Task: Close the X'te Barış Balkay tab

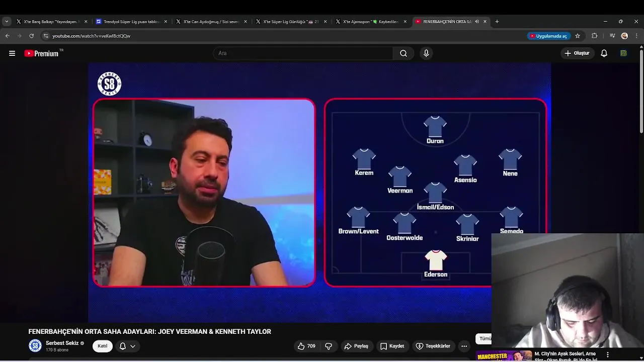Action: [x=86, y=22]
